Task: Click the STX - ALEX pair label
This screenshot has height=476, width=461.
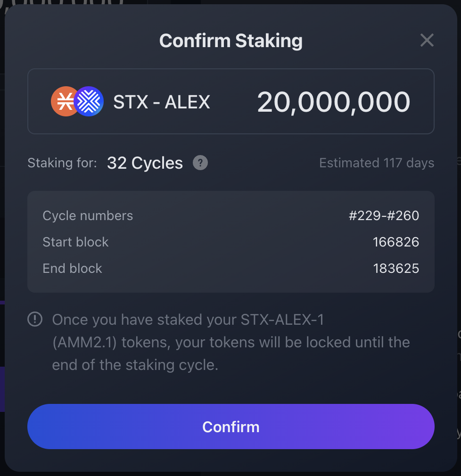Action: [x=162, y=102]
